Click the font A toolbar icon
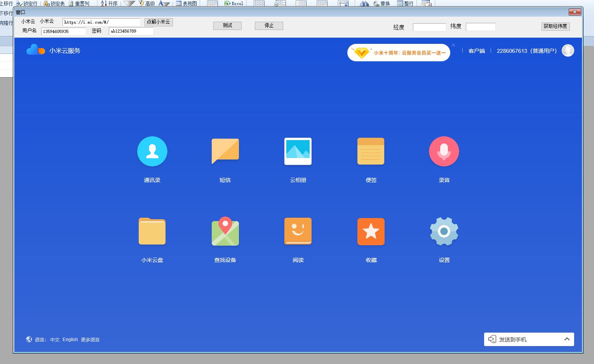 (164, 3)
